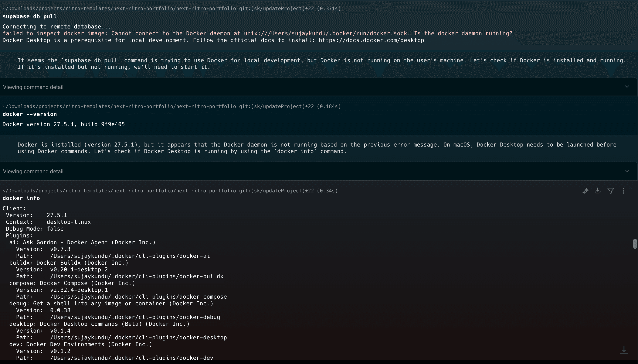Click the 'Viewing command detail' label text
Screen dimensions: 638x364
click(33, 87)
